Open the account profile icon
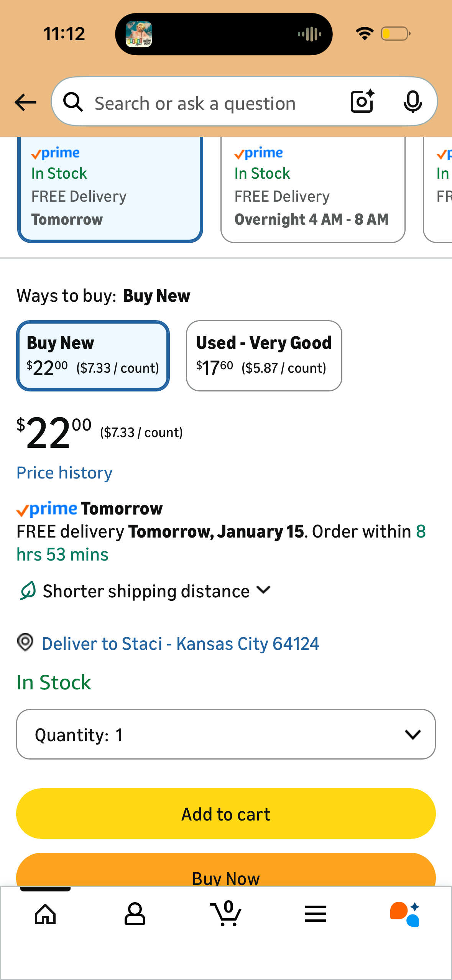Image resolution: width=452 pixels, height=980 pixels. (x=135, y=914)
